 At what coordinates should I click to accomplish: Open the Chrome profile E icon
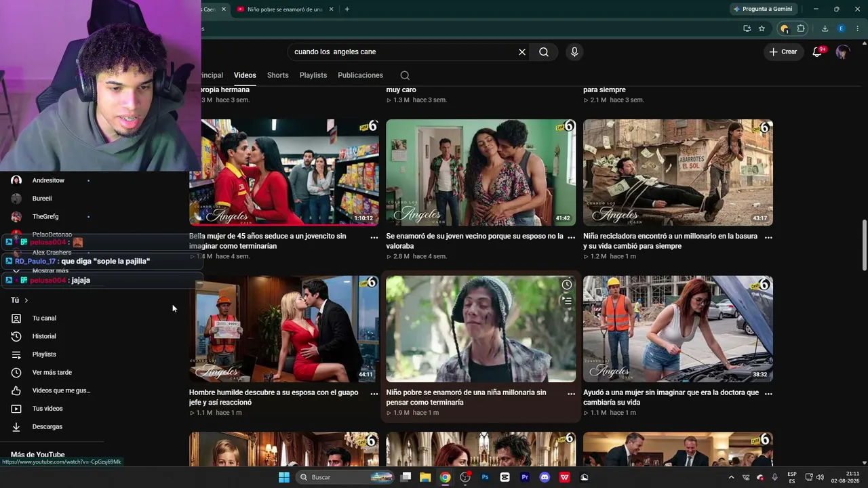[841, 28]
